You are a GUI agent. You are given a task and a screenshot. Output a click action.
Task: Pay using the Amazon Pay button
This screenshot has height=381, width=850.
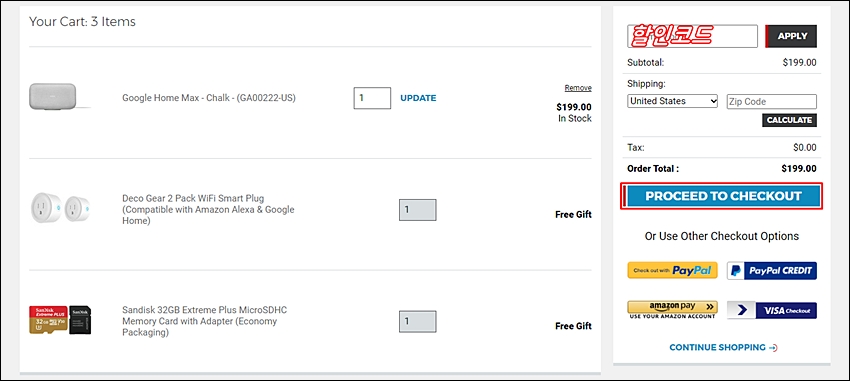click(672, 310)
